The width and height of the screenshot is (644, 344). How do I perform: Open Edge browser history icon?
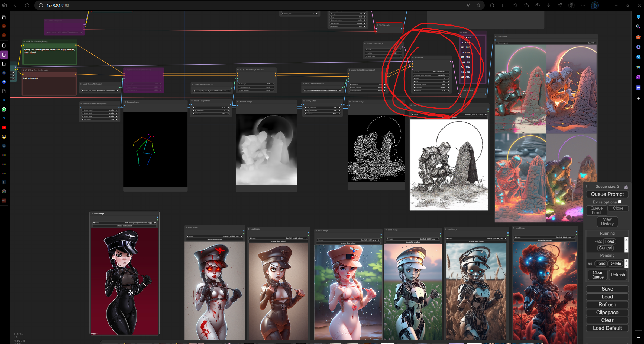[x=538, y=5]
